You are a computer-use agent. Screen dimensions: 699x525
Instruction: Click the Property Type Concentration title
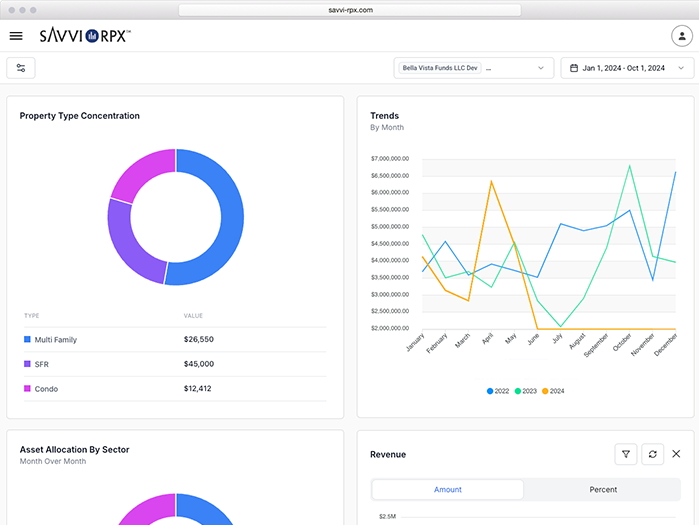[79, 115]
